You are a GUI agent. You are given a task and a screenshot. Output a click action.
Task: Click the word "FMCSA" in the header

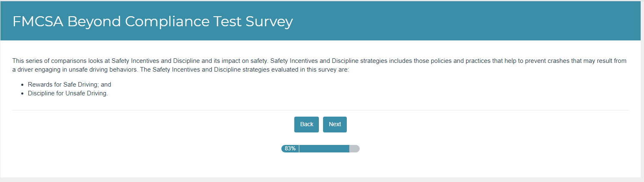[x=38, y=22]
